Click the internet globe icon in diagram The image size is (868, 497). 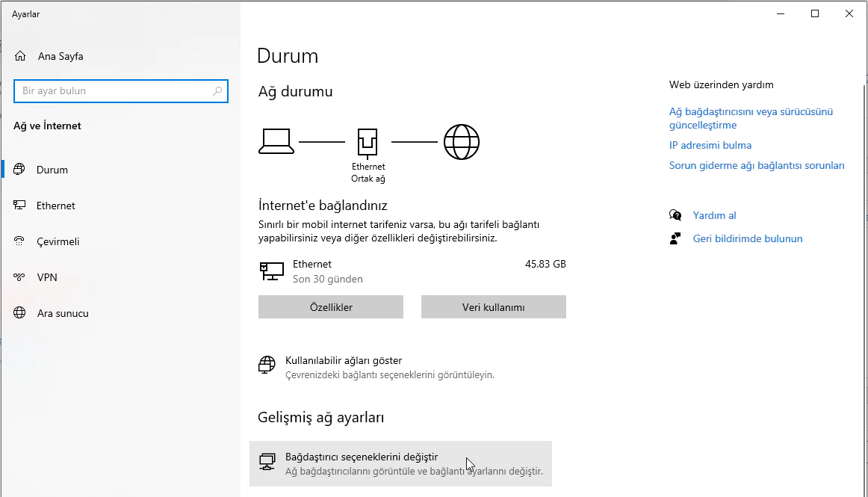[462, 142]
